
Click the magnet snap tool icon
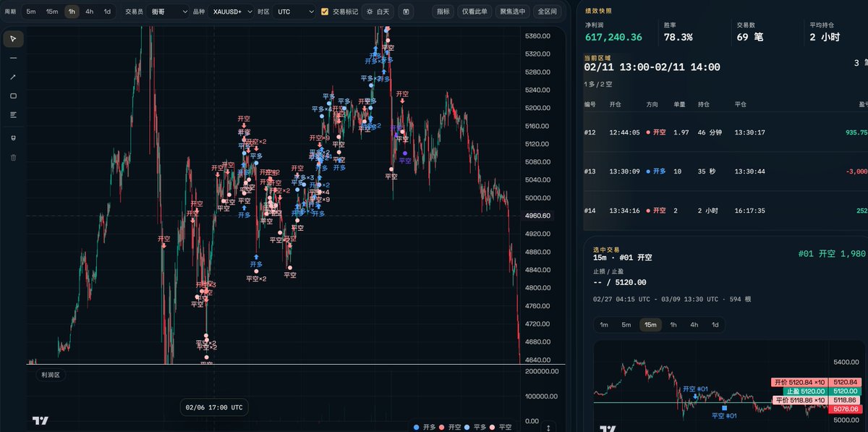(x=13, y=137)
